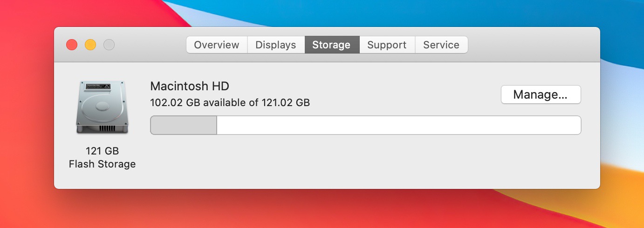
Task: Click the white free space in storage bar
Action: click(x=399, y=125)
